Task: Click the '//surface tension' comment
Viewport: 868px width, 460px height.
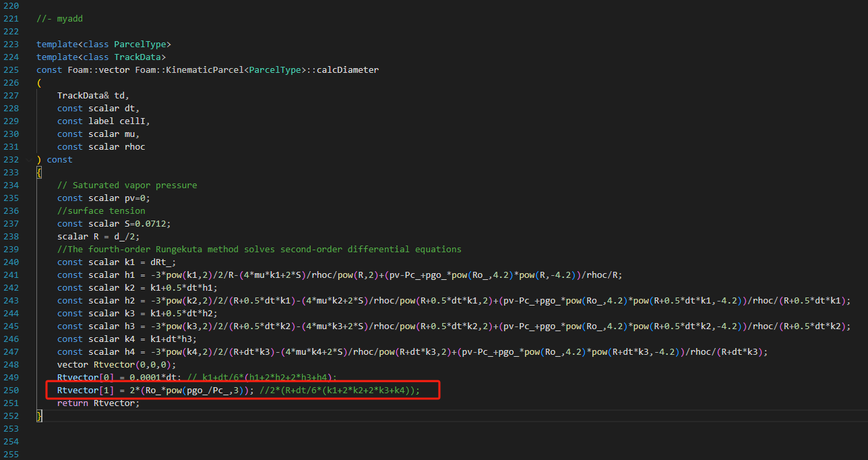Action: 101,211
